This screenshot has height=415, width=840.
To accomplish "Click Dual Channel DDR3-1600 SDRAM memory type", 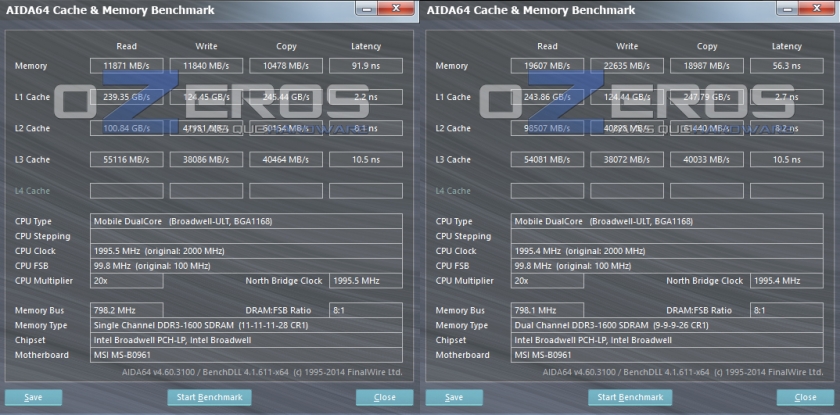I will [x=667, y=325].
